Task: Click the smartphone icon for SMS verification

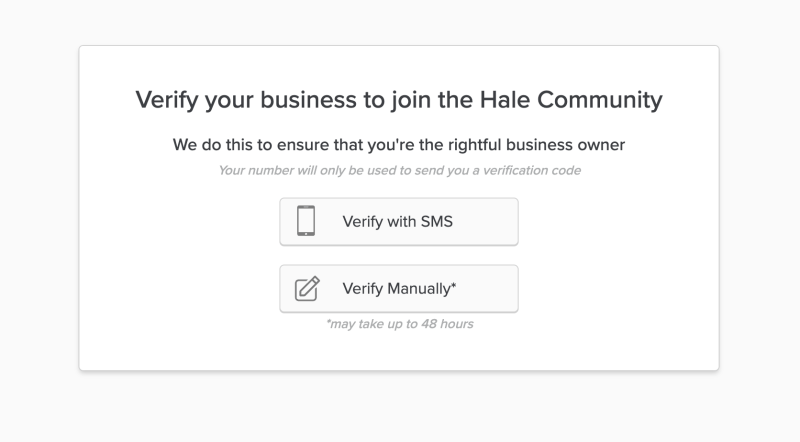Action: pyautogui.click(x=306, y=221)
